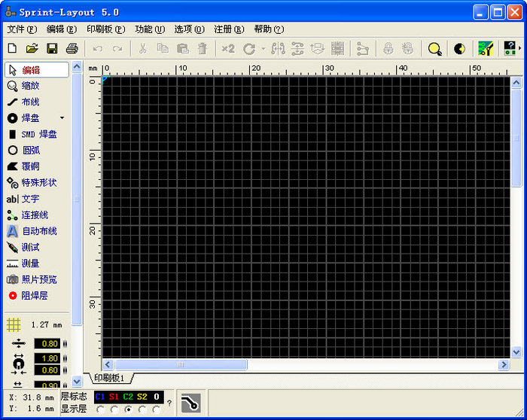The height and width of the screenshot is (420, 527).
Task: Click the black and yellow transparency circle icon
Action: (459, 49)
